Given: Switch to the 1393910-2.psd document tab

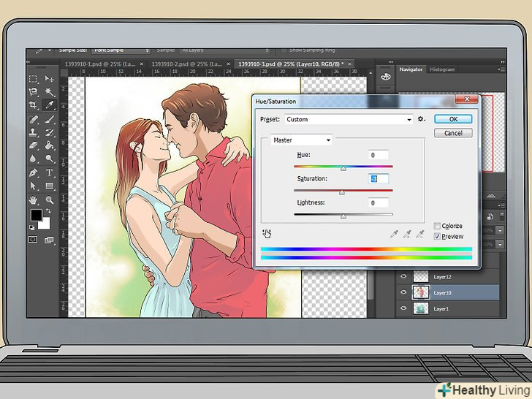Looking at the screenshot, I should pos(187,64).
